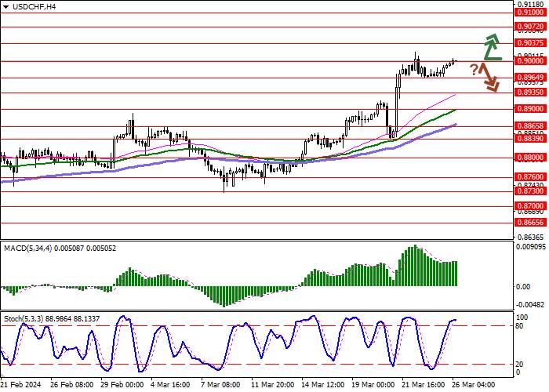The width and height of the screenshot is (549, 392).
Task: Select the 0.87000 price level label
Action: pyautogui.click(x=531, y=206)
